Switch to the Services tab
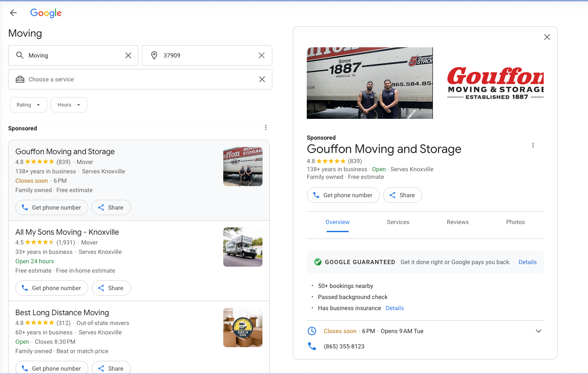 click(398, 222)
